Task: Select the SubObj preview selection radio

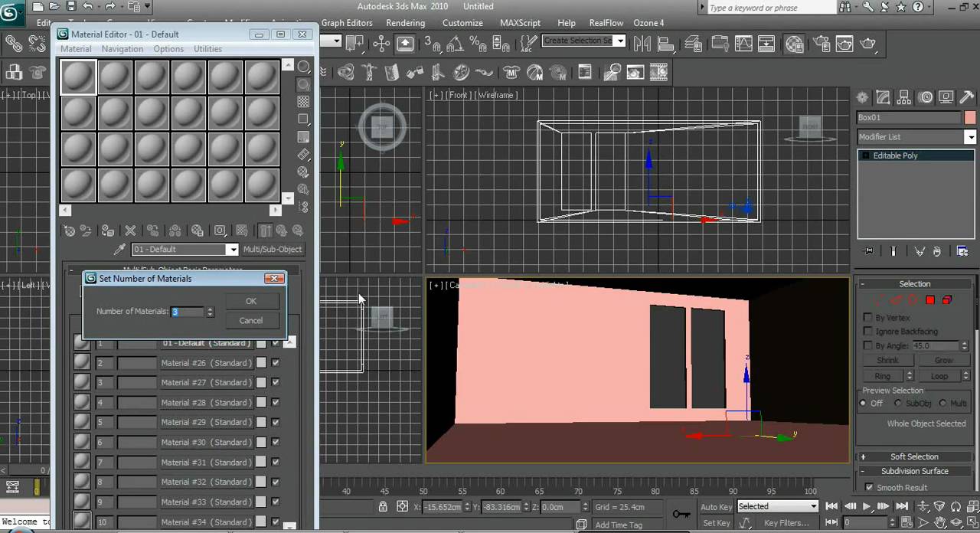Action: pos(898,404)
